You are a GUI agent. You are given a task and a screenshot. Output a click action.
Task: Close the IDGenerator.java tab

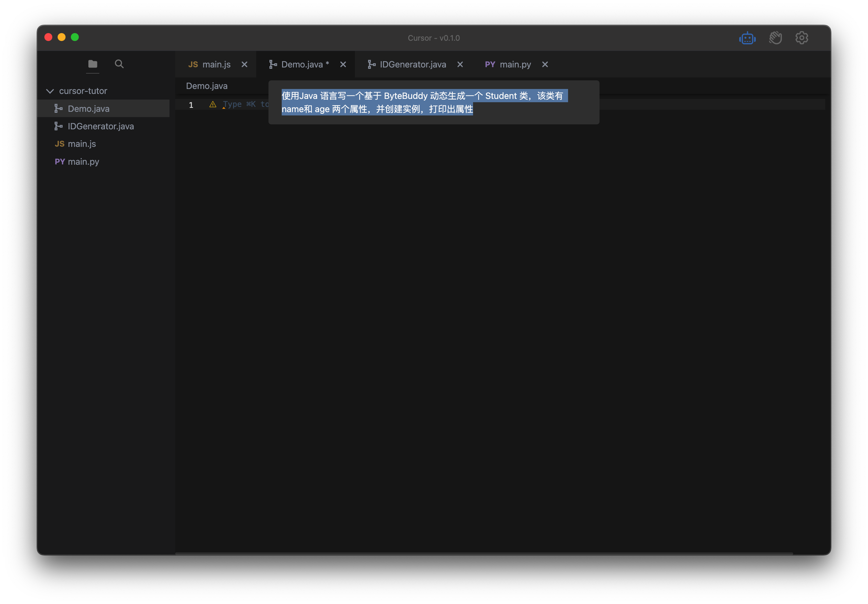tap(460, 65)
